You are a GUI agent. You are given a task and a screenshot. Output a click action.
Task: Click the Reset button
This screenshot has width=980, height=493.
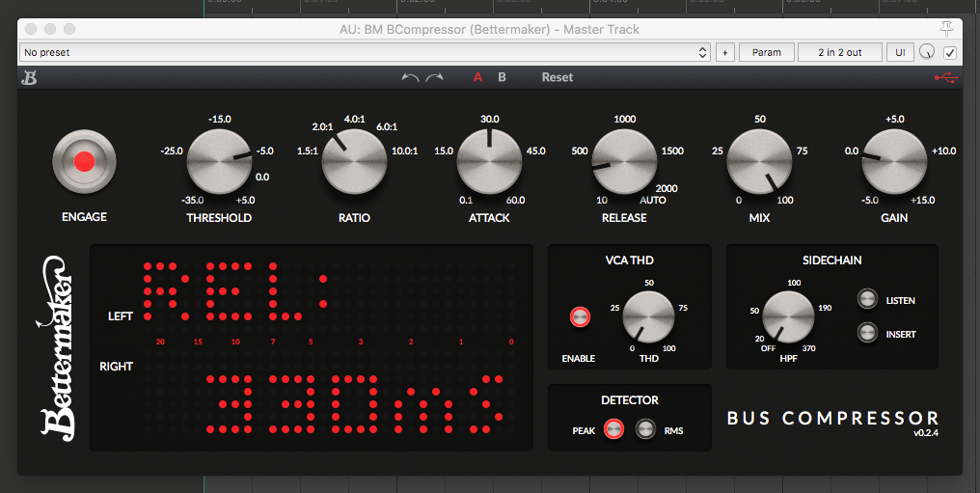click(558, 77)
